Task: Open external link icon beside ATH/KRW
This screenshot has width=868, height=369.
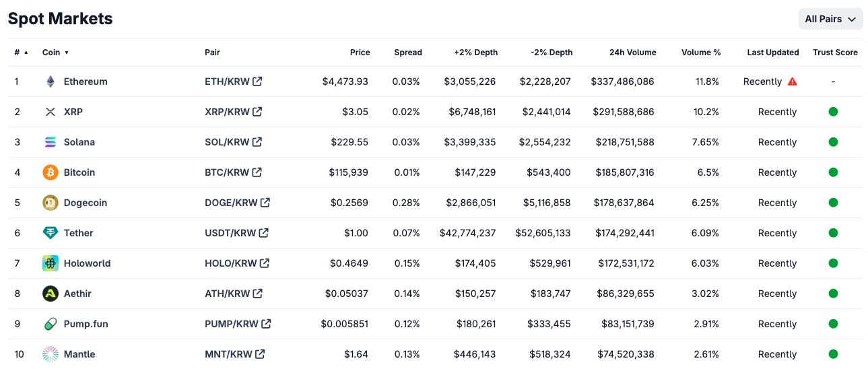Action: 258,294
